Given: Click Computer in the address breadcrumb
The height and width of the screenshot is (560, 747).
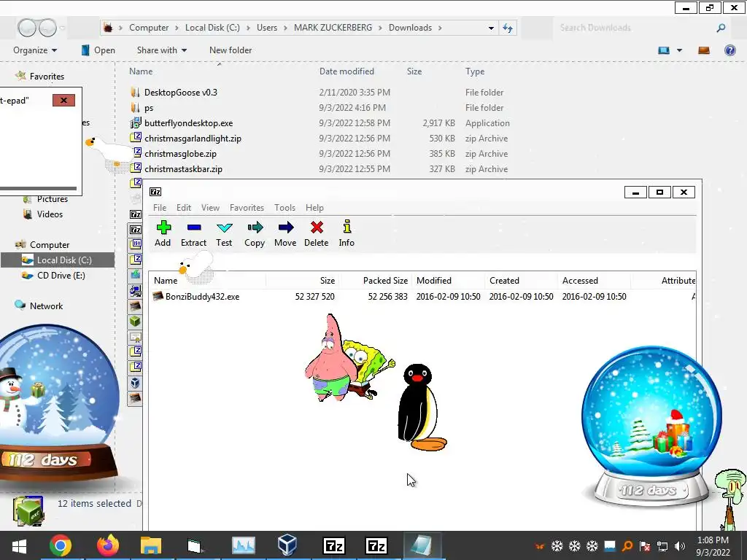Looking at the screenshot, I should 149,28.
